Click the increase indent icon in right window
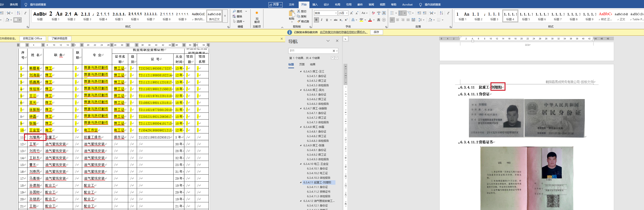This screenshot has height=210, width=644. tap(424, 13)
